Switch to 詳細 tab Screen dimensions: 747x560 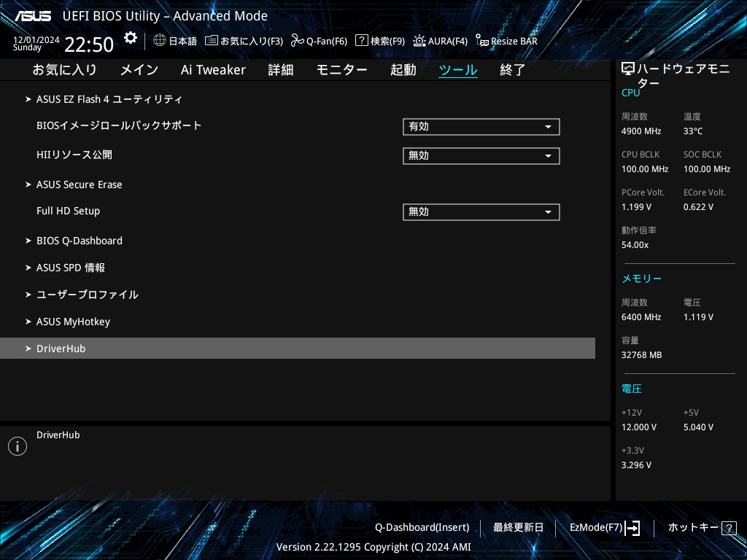[x=281, y=69]
